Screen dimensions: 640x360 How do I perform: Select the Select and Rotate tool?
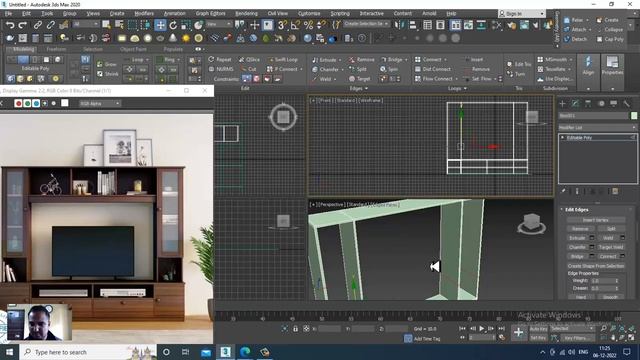(173, 25)
